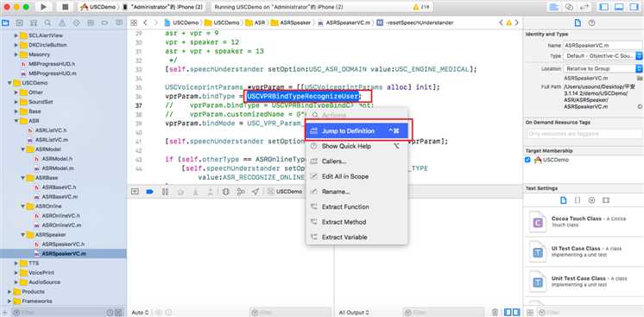644x317 pixels.
Task: Show the Standard editor
Action: 554,7
